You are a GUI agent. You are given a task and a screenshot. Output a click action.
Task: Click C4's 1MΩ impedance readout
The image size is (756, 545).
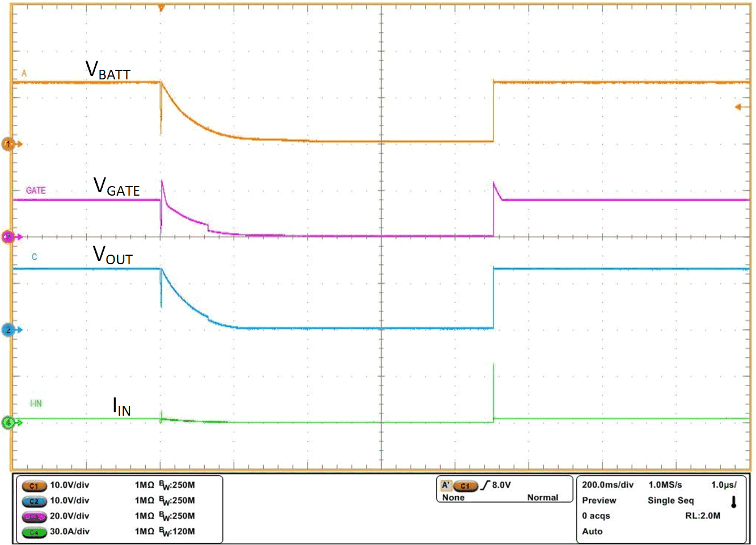click(x=145, y=531)
